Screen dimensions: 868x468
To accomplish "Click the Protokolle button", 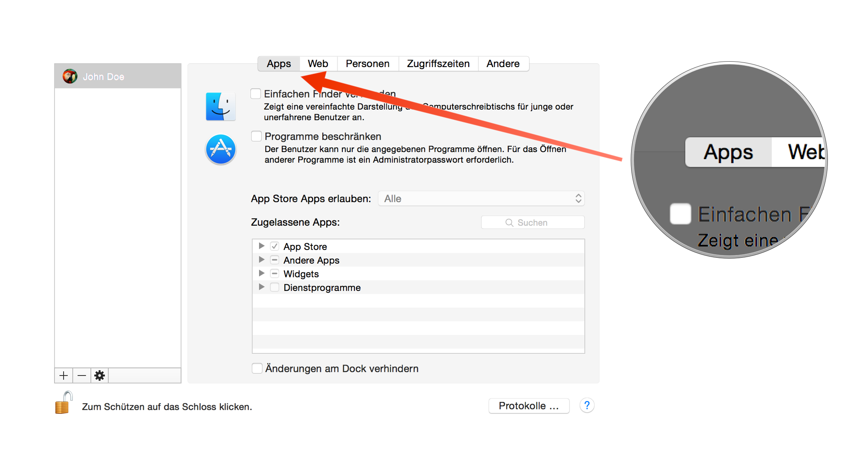I will (x=529, y=406).
